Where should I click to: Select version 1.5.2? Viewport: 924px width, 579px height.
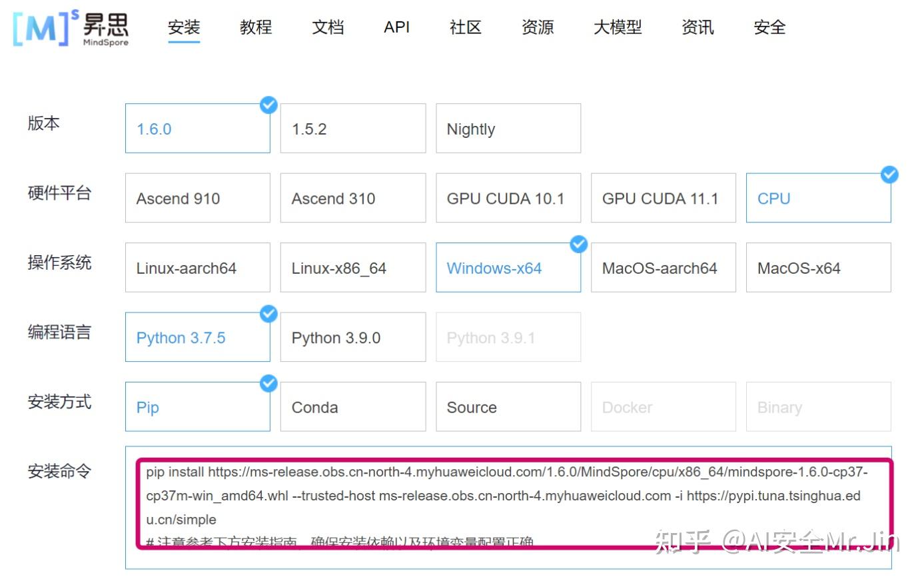coord(353,129)
